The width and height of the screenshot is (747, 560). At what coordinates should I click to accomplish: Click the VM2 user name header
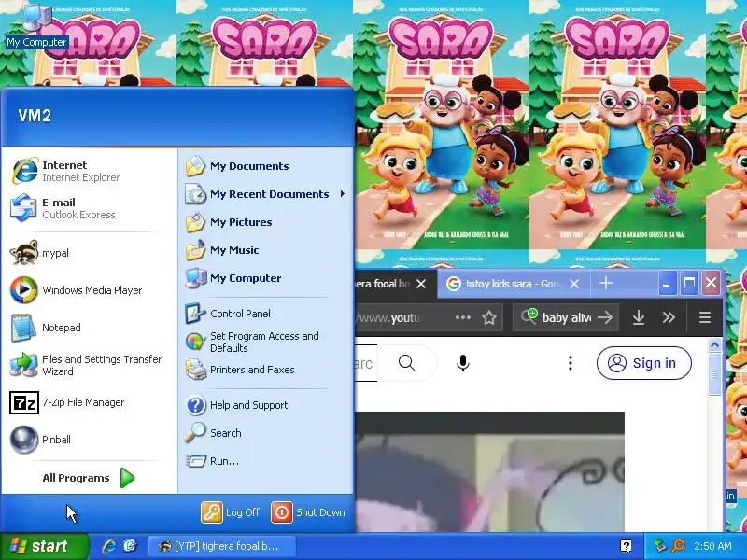(35, 116)
